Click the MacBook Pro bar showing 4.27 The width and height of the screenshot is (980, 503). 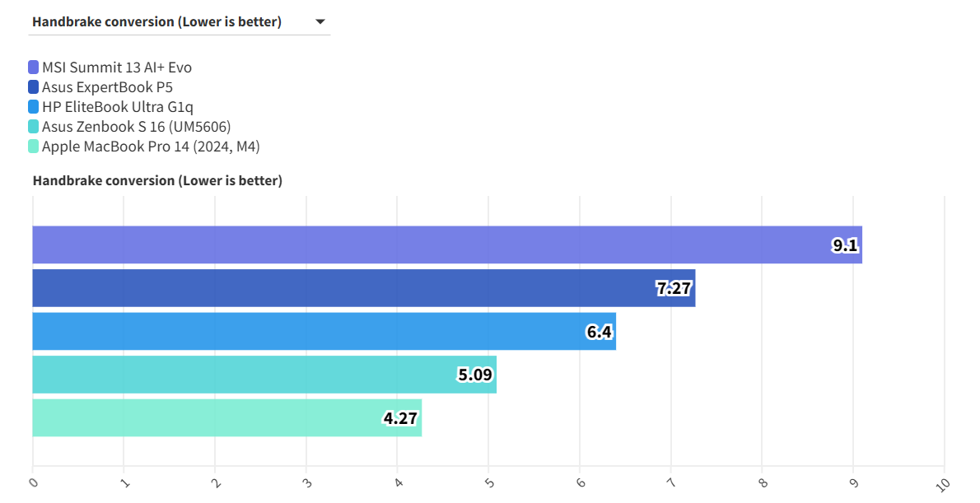tap(206, 418)
